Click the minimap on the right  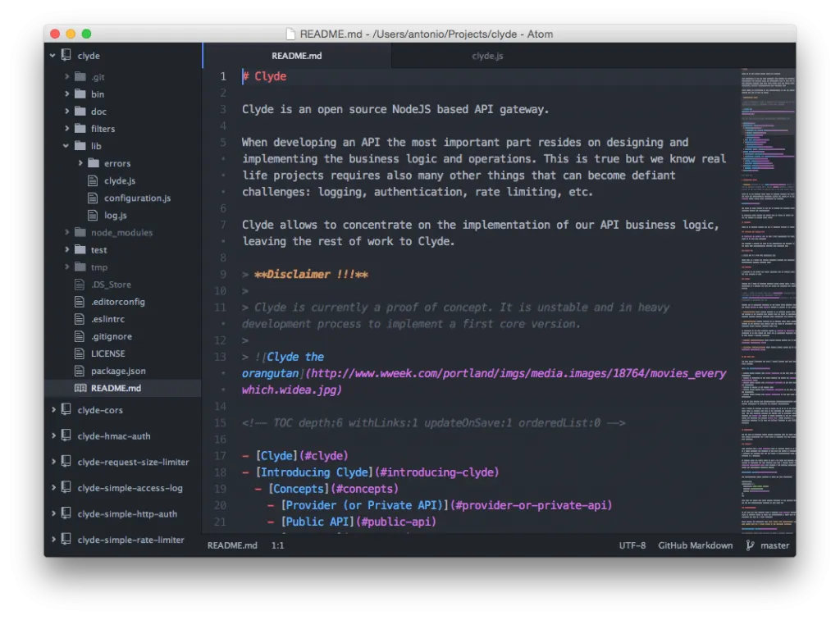pos(768,300)
